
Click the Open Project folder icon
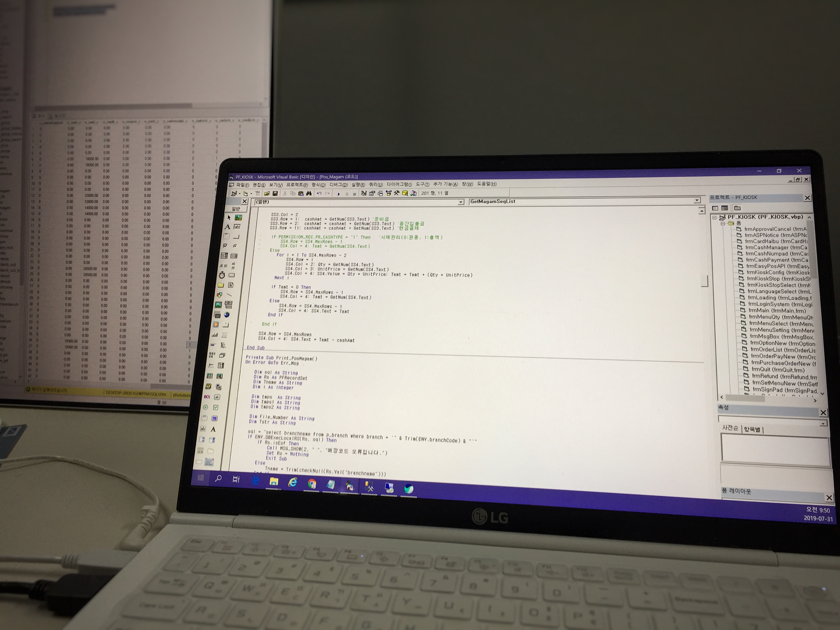click(267, 194)
